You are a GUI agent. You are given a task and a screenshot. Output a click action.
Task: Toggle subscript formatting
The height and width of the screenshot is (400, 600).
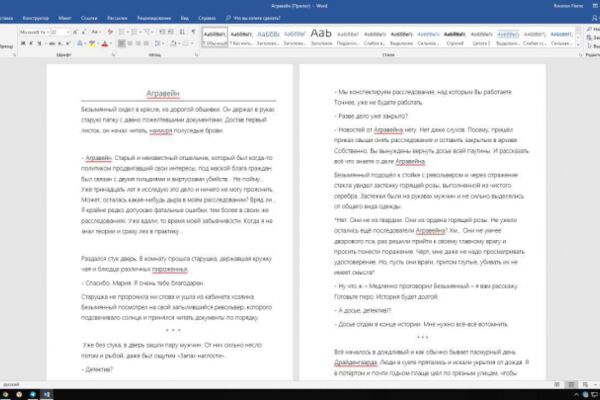point(60,43)
